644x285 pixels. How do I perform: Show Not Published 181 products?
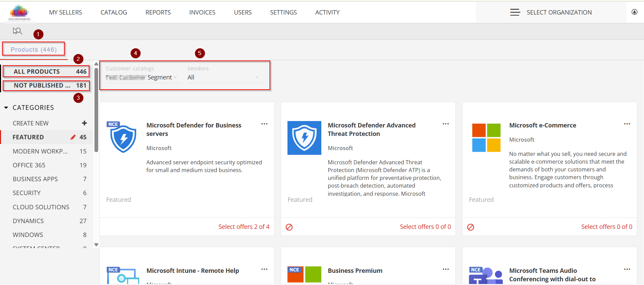[46, 86]
